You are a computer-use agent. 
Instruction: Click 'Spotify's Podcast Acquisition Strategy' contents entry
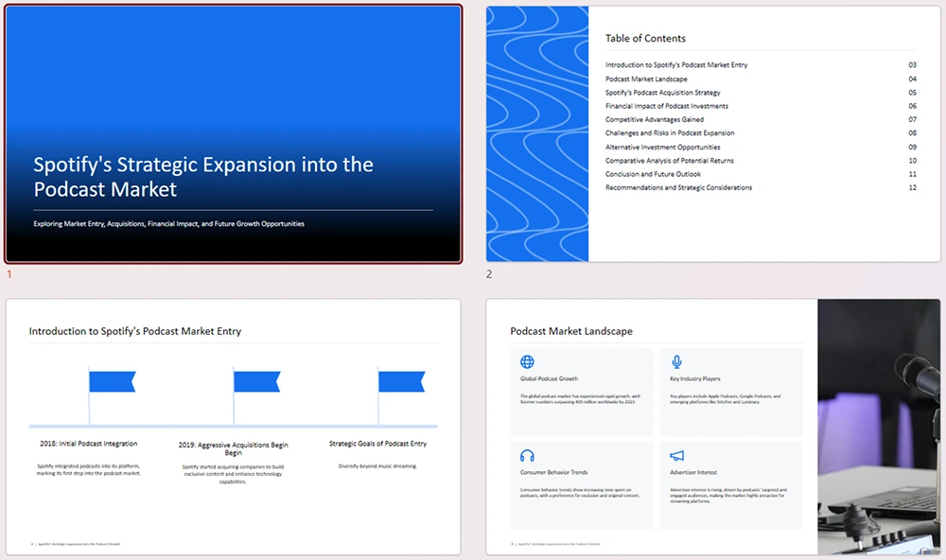[x=663, y=93]
